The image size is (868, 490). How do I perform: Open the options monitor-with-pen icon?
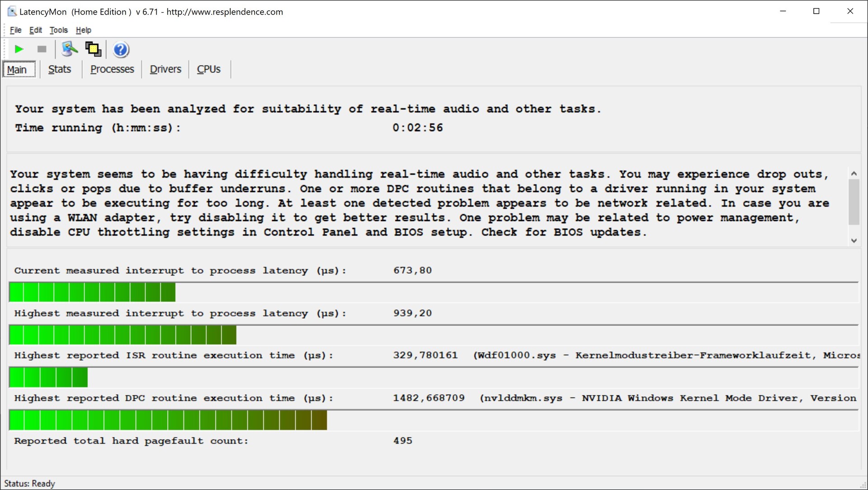click(x=69, y=49)
